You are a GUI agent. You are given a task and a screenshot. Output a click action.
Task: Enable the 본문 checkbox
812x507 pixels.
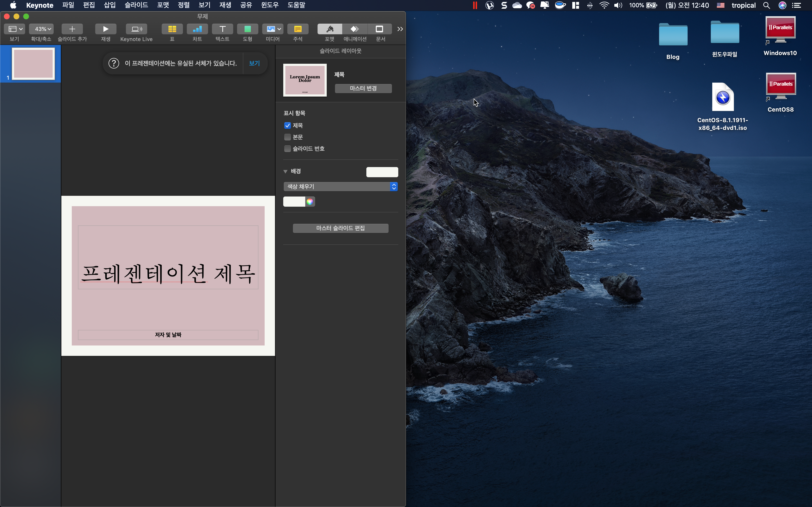pyautogui.click(x=287, y=137)
